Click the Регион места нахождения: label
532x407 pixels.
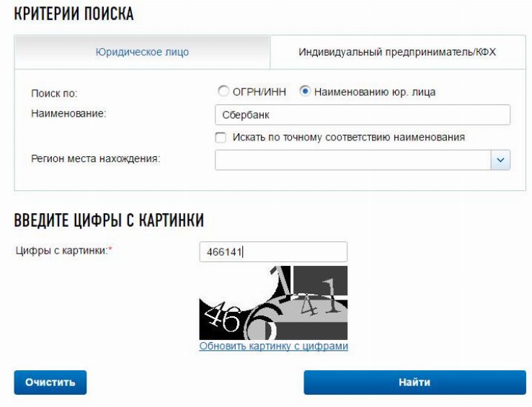[96, 158]
